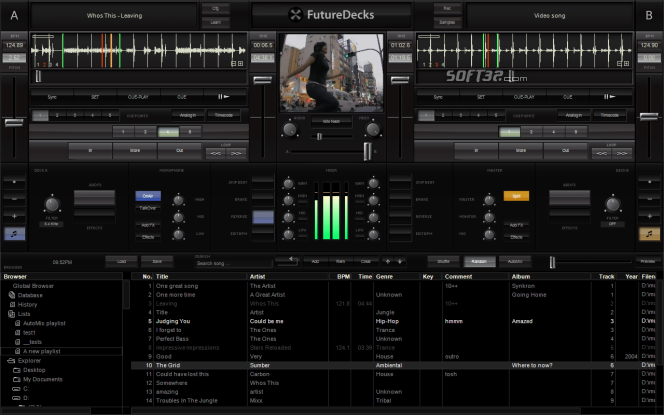
Task: Sort songs by the Title column
Action: pos(200,277)
